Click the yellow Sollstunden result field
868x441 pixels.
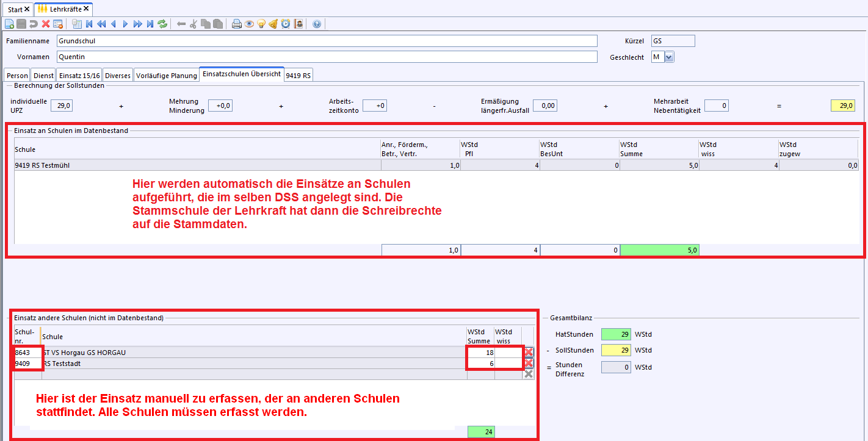[x=843, y=106]
